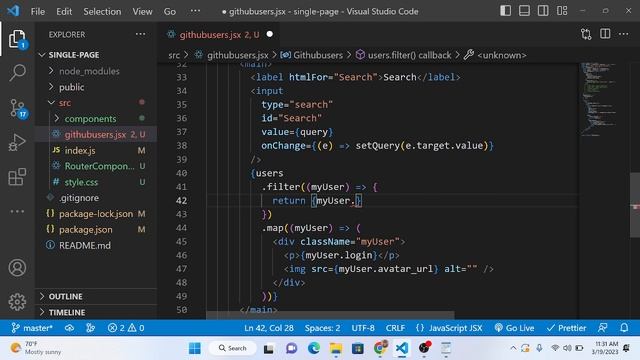Toggle secondary side bar layout icon
Image resolution: width=640 pixels, height=360 pixels.
[543, 11]
